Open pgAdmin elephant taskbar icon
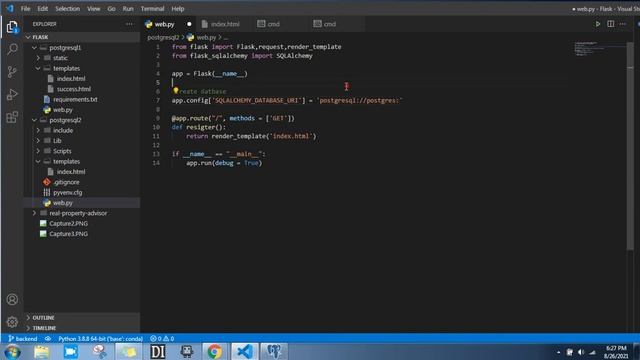The height and width of the screenshot is (360, 640). [273, 351]
